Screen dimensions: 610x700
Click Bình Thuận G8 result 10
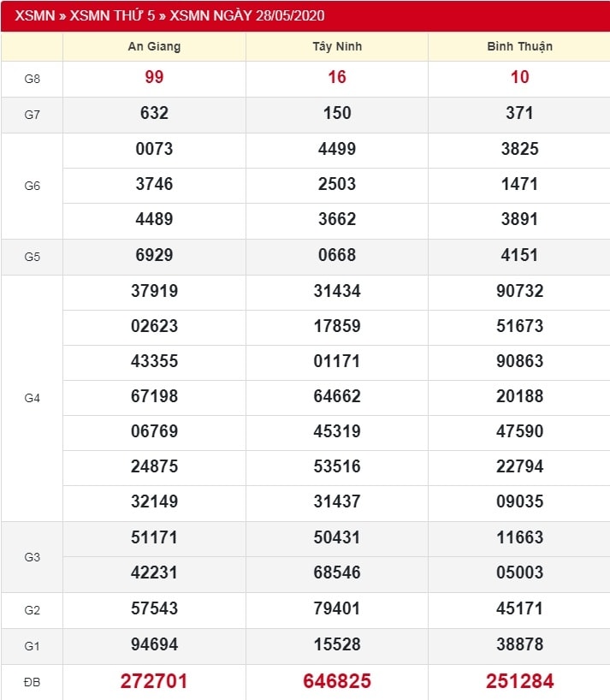click(519, 78)
